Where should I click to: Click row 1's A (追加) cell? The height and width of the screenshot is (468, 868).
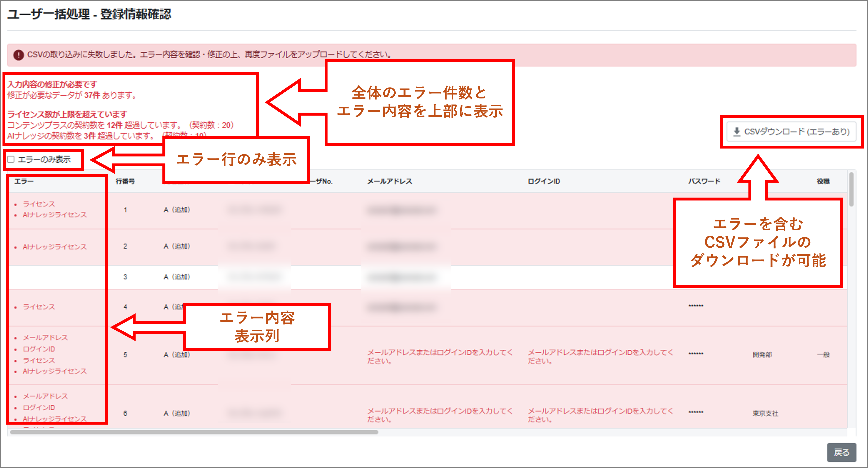177,210
